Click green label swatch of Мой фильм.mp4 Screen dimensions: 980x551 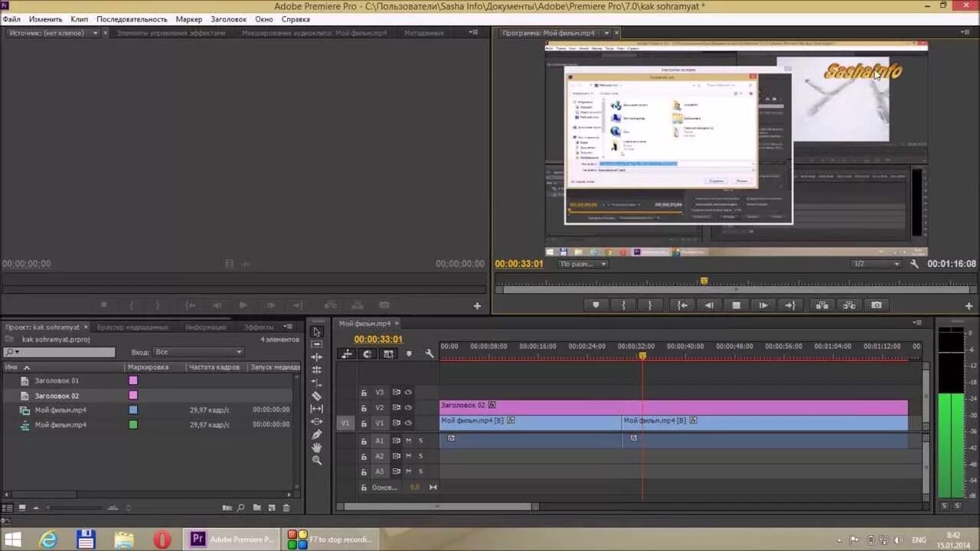[133, 425]
